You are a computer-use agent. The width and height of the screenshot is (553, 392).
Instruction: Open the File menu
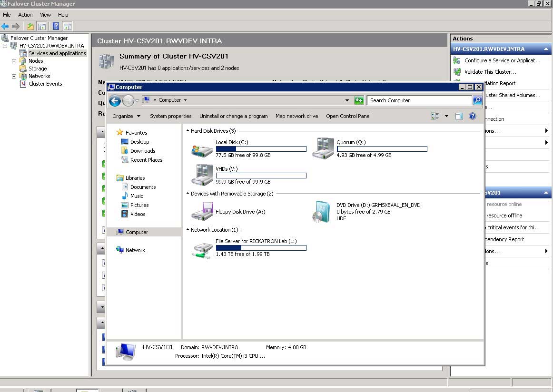point(7,15)
